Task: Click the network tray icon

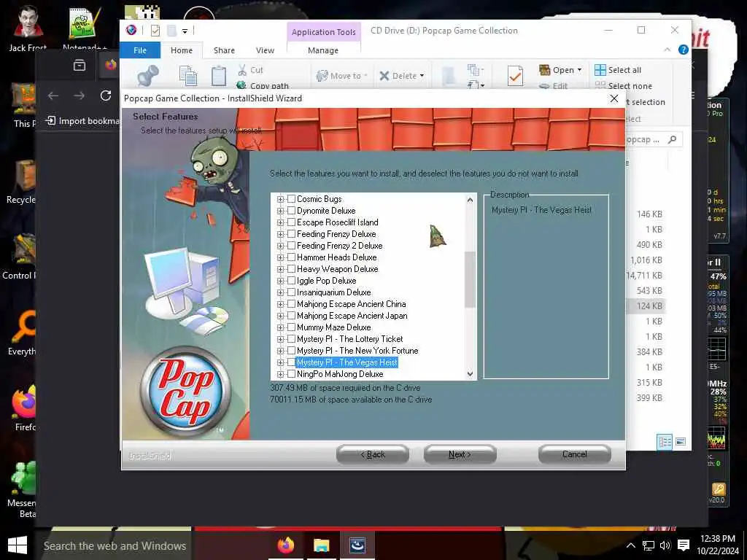Action: pyautogui.click(x=649, y=545)
